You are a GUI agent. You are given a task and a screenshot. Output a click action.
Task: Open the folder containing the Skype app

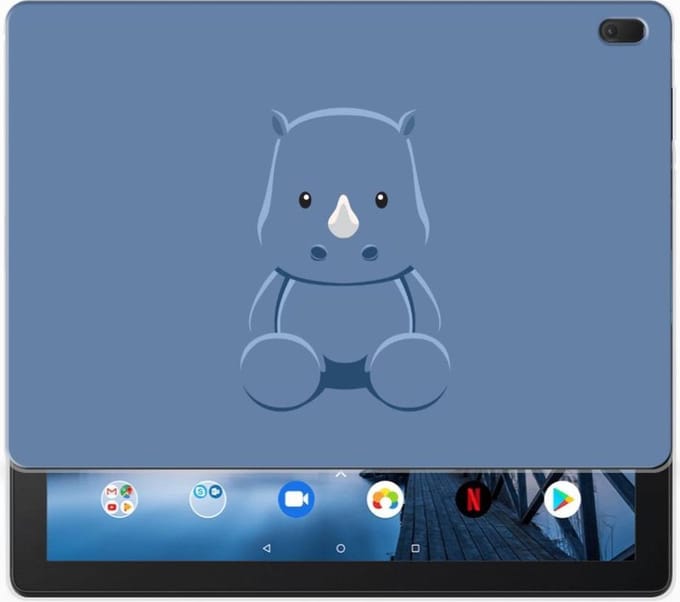tap(208, 499)
